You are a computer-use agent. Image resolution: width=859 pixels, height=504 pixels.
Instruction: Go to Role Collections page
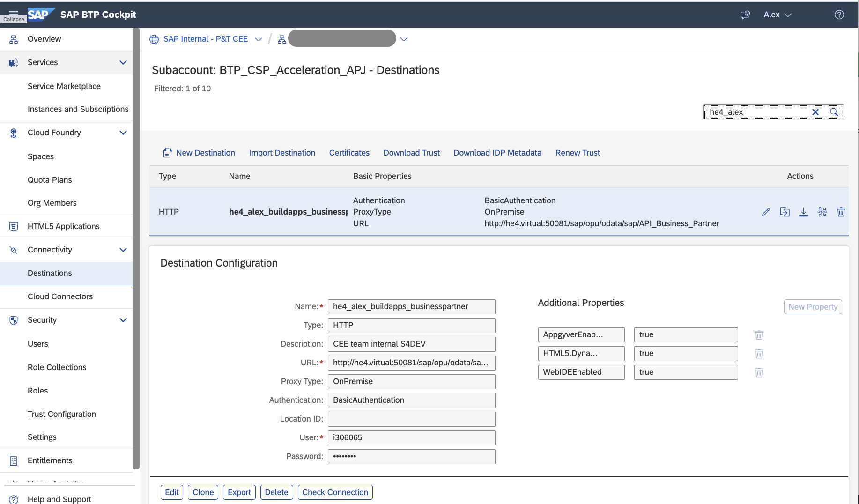tap(57, 367)
